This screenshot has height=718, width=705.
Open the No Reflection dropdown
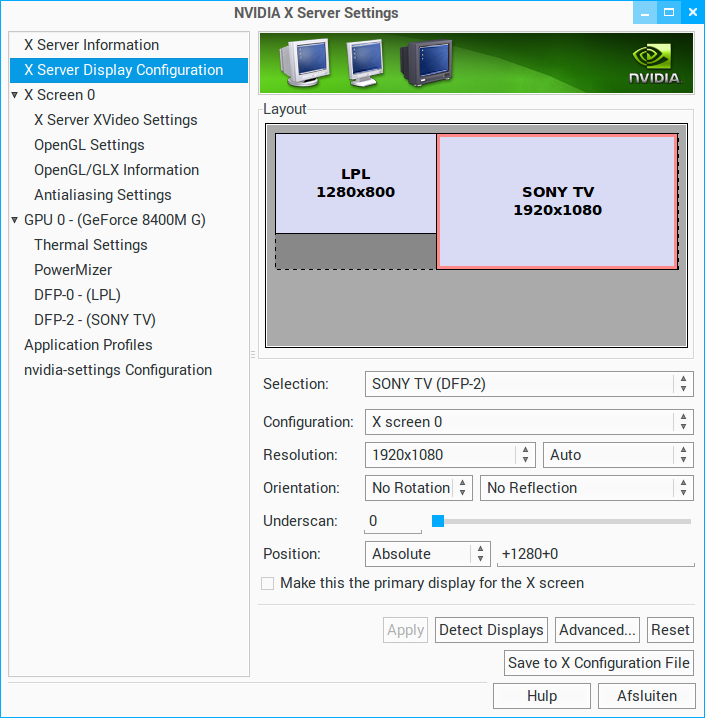click(586, 488)
